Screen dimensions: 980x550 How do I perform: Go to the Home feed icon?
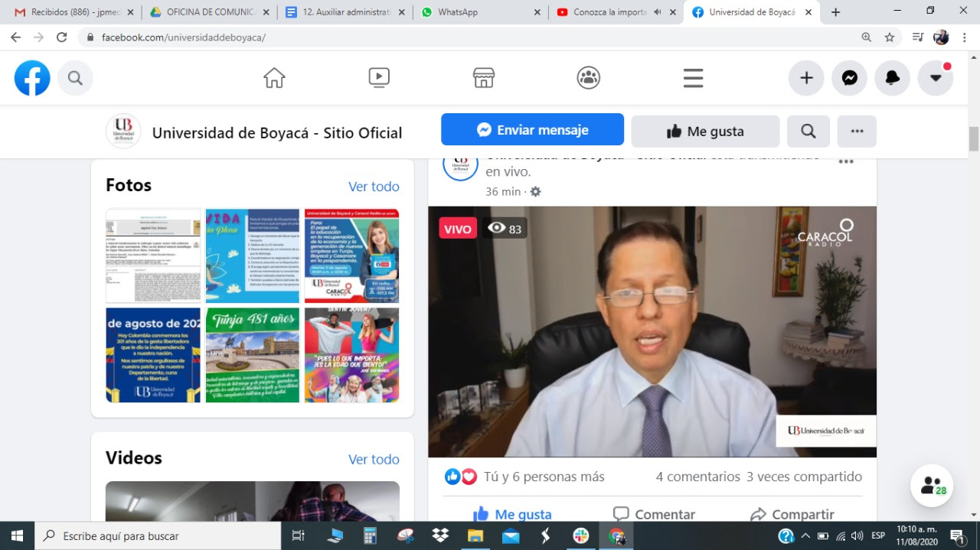(274, 78)
